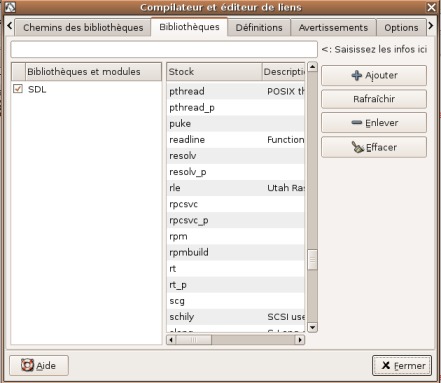Click the Rafraîchir button
This screenshot has height=383, width=441.
(x=374, y=99)
